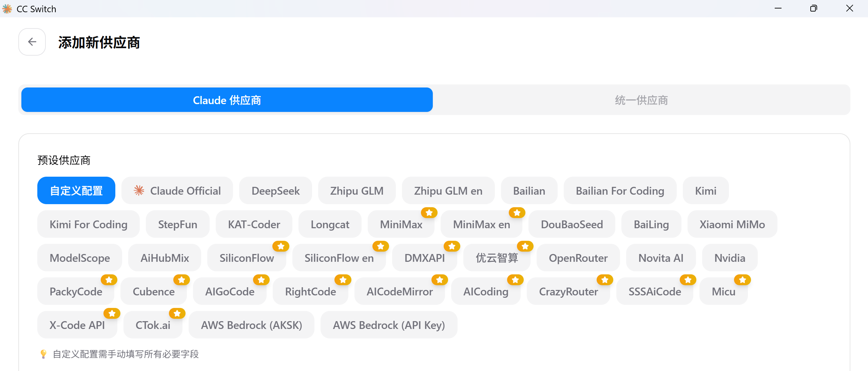Click the star badge on AIGoCode

point(261,280)
